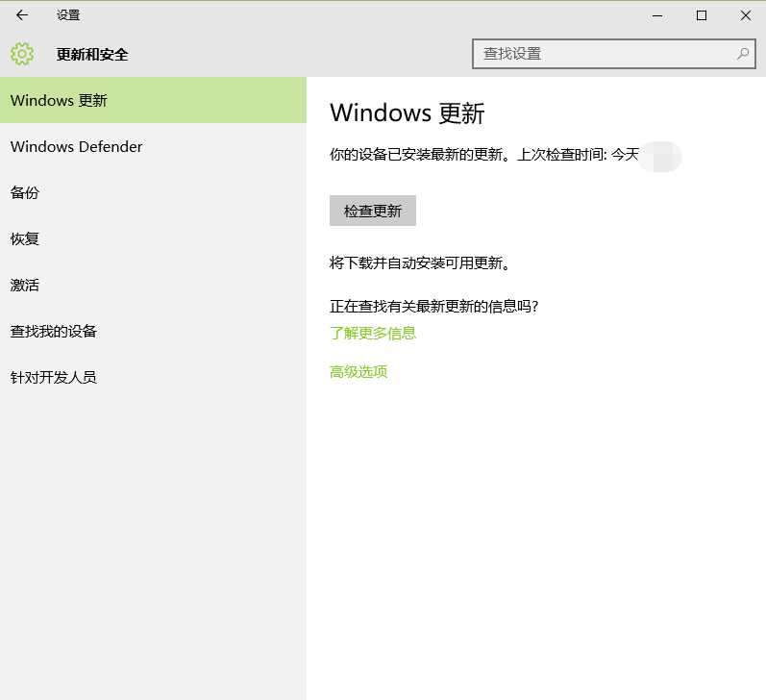766x700 pixels.
Task: Open the 备份 section
Action: click(153, 192)
